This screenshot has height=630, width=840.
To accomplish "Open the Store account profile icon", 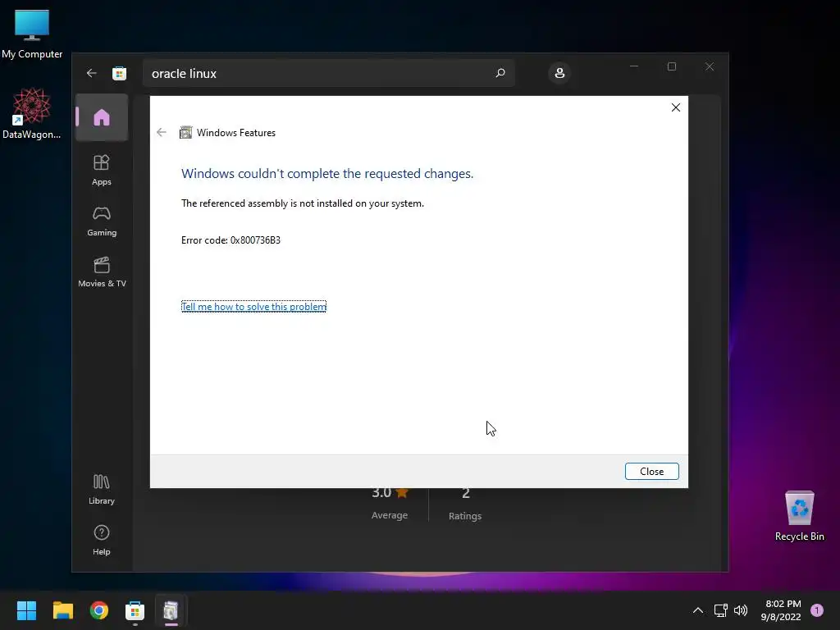I will [559, 73].
